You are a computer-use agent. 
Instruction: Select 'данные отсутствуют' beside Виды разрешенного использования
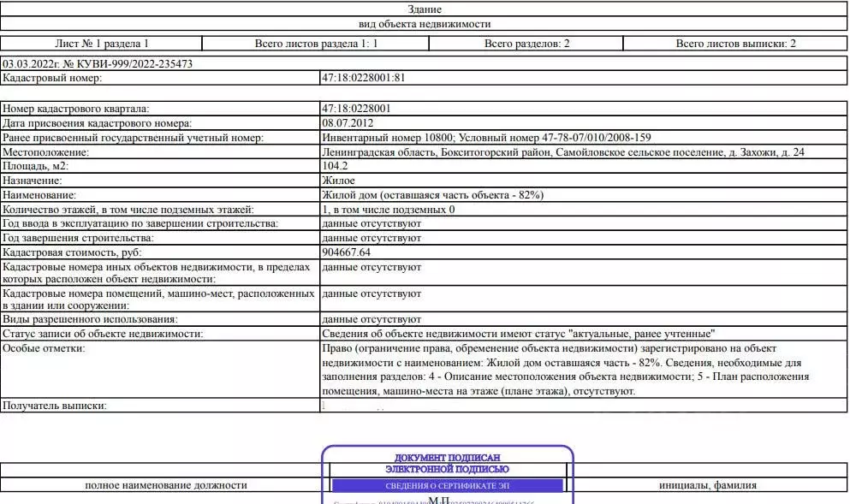click(x=372, y=320)
